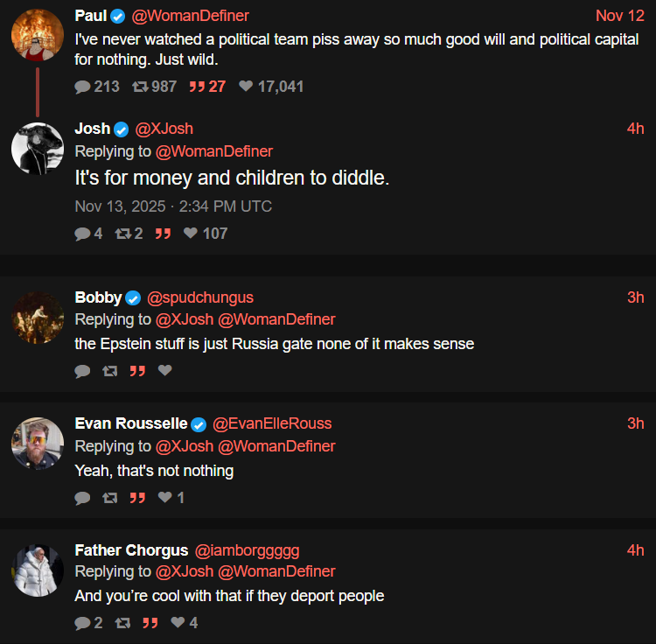Click Paul's profile avatar
Screen dimensions: 656x644
38,36
